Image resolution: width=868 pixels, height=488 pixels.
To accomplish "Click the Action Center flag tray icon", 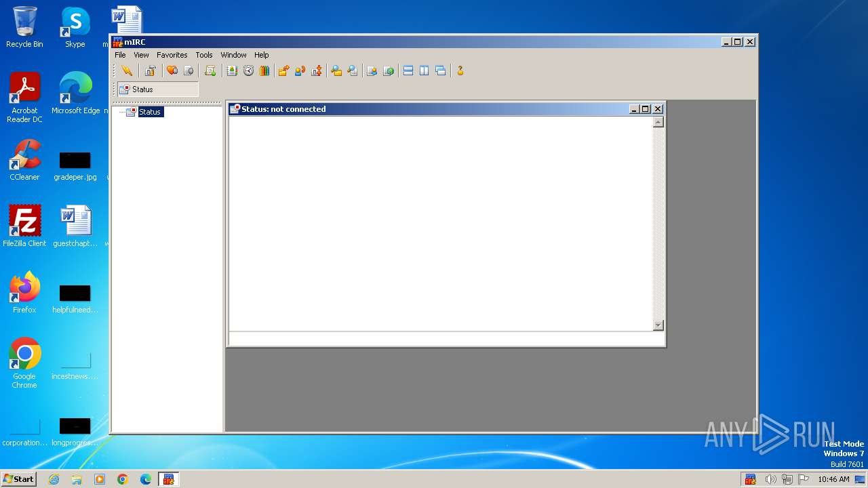I will point(804,479).
